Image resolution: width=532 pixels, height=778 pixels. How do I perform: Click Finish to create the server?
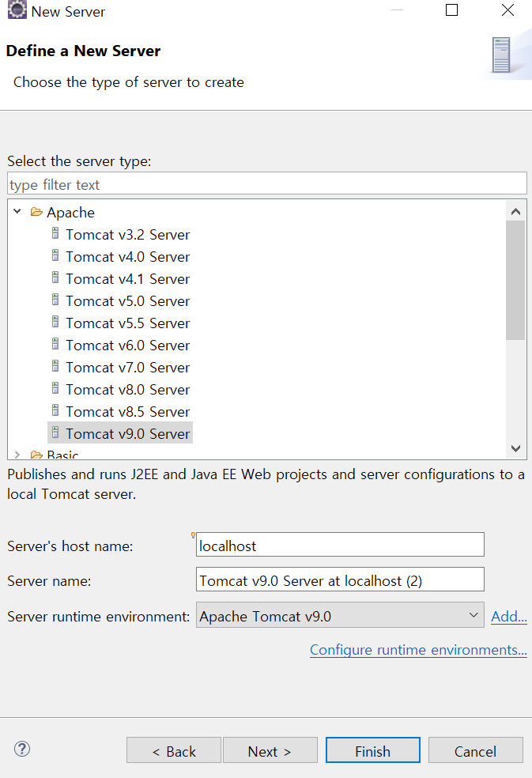[x=372, y=750]
